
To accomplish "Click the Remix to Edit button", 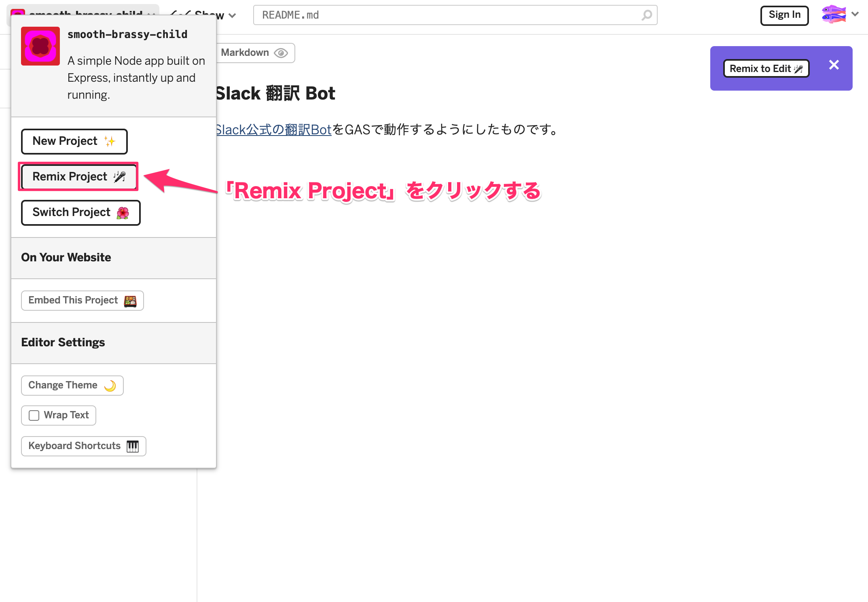I will [x=766, y=68].
